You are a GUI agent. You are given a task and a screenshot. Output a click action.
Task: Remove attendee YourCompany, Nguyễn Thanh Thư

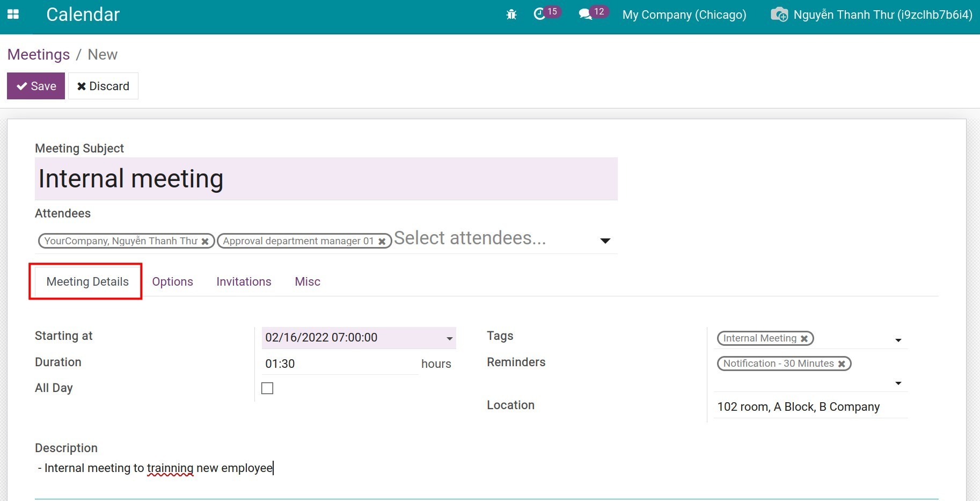[x=206, y=241]
